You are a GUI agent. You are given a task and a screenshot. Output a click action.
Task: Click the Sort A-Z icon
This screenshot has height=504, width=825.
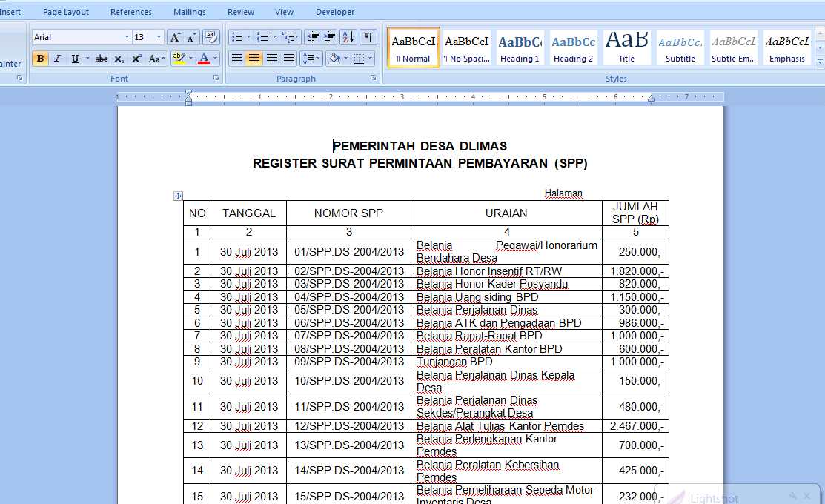[348, 37]
